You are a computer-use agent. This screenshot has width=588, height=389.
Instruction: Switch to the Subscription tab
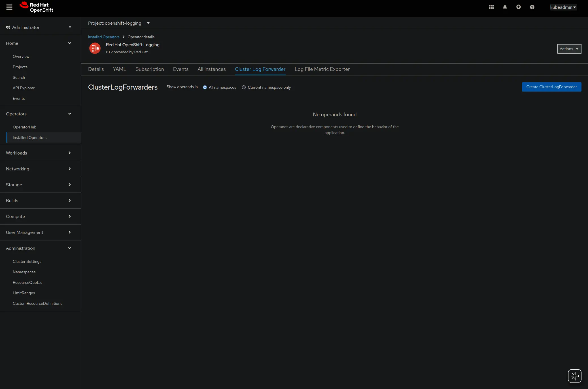click(x=150, y=69)
